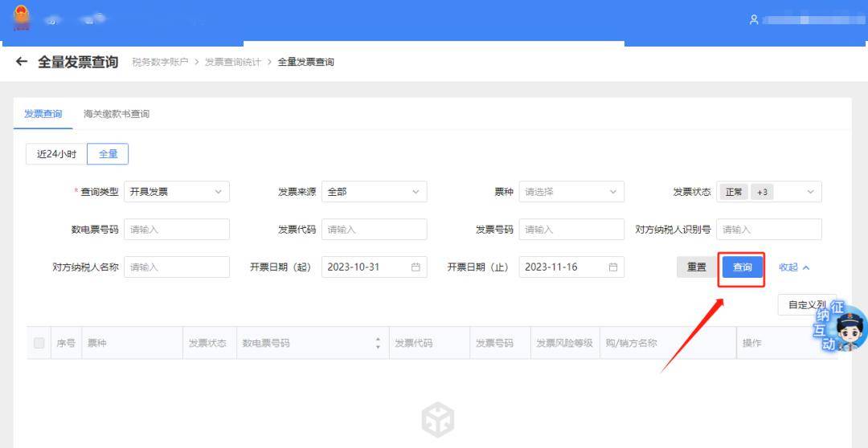Select the 近24小时 time range option

point(56,154)
